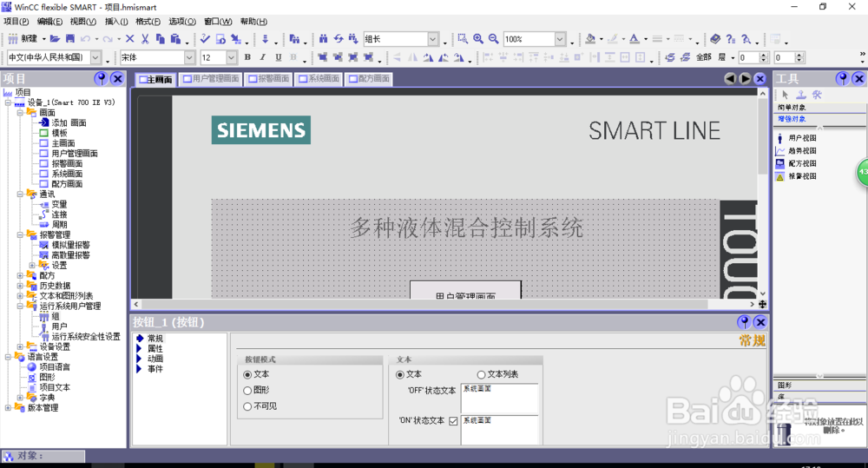Screen dimensions: 868x468
Task: Open the 编辑(E) menu
Action: coord(49,22)
